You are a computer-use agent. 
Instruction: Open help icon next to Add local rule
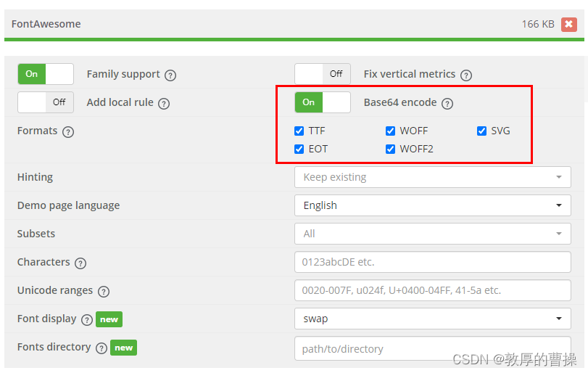pyautogui.click(x=164, y=104)
